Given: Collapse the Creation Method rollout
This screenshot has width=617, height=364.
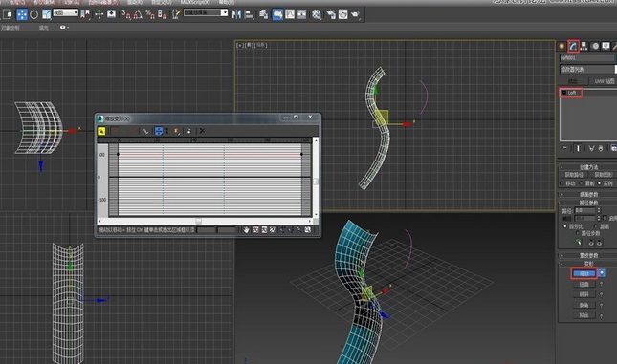Looking at the screenshot, I should tap(587, 167).
